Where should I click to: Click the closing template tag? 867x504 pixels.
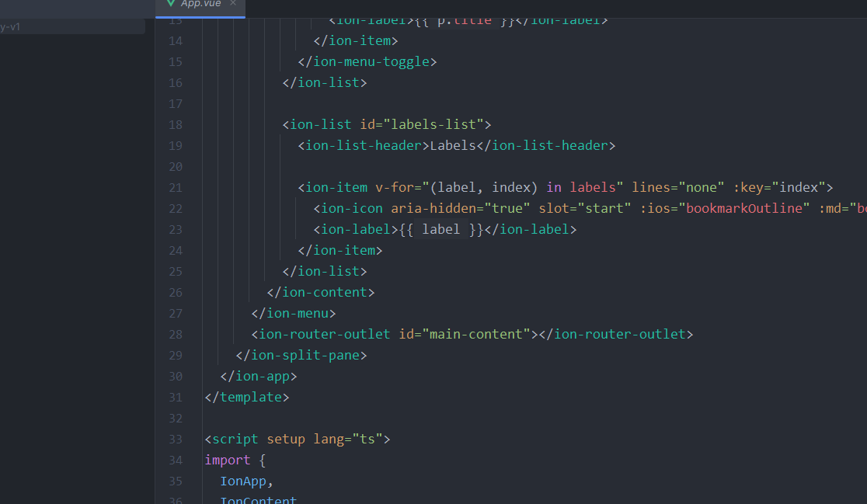(x=247, y=398)
